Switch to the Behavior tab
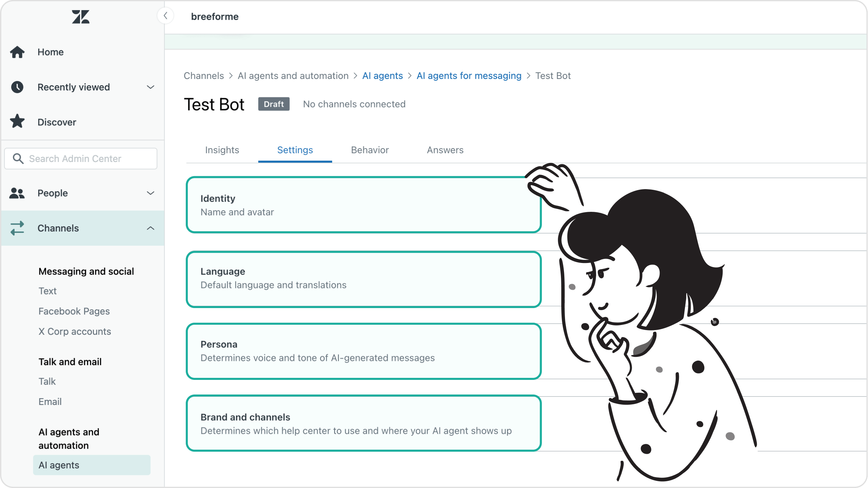 point(370,149)
